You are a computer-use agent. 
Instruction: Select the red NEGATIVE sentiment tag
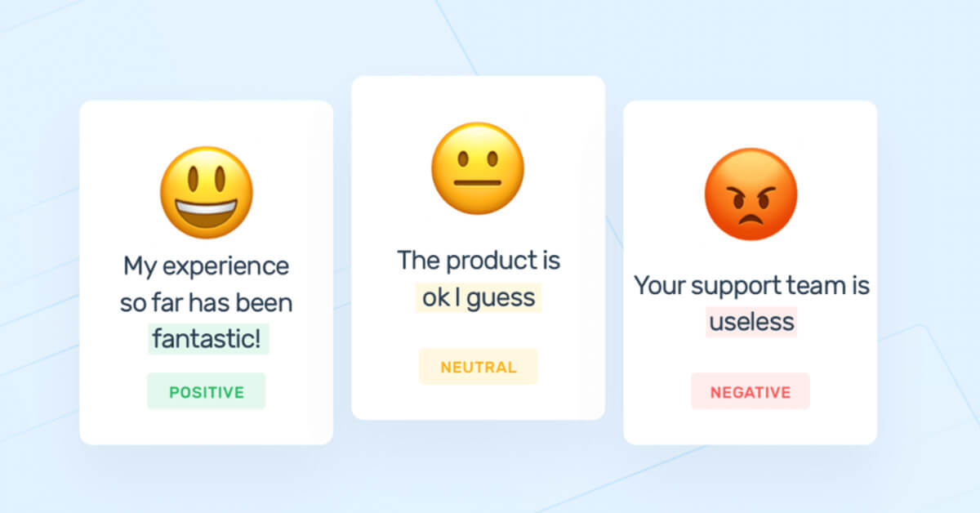click(x=751, y=391)
